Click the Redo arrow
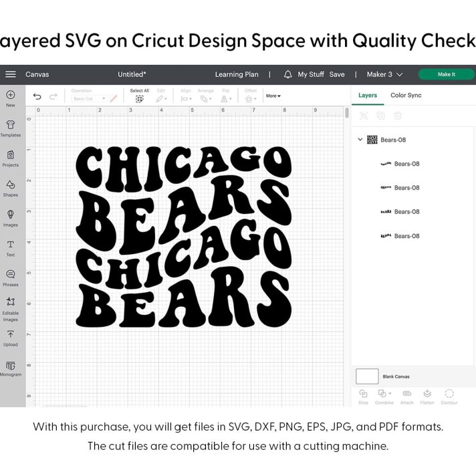Image resolution: width=476 pixels, height=476 pixels. [x=53, y=96]
